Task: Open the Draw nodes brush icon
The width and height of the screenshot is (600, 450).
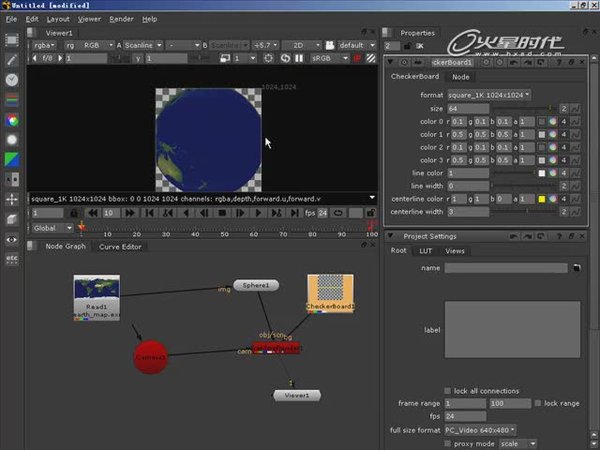Action: pos(12,59)
